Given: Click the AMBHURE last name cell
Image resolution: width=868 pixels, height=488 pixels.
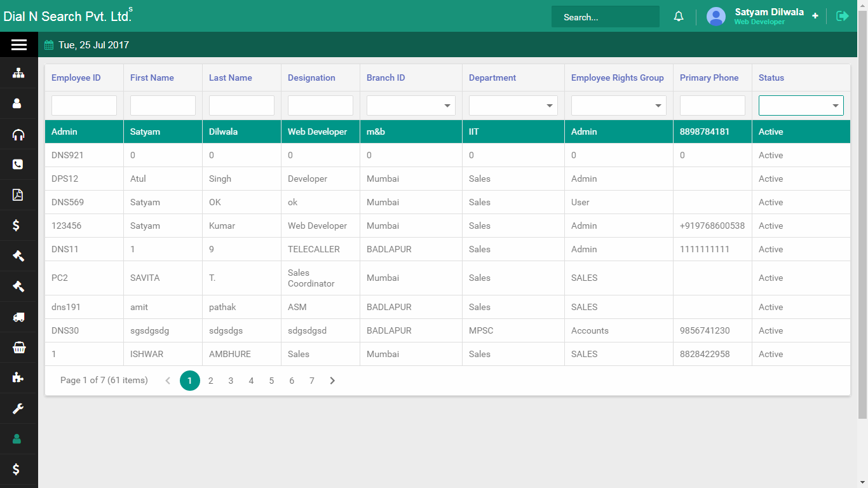Looking at the screenshot, I should pos(241,354).
